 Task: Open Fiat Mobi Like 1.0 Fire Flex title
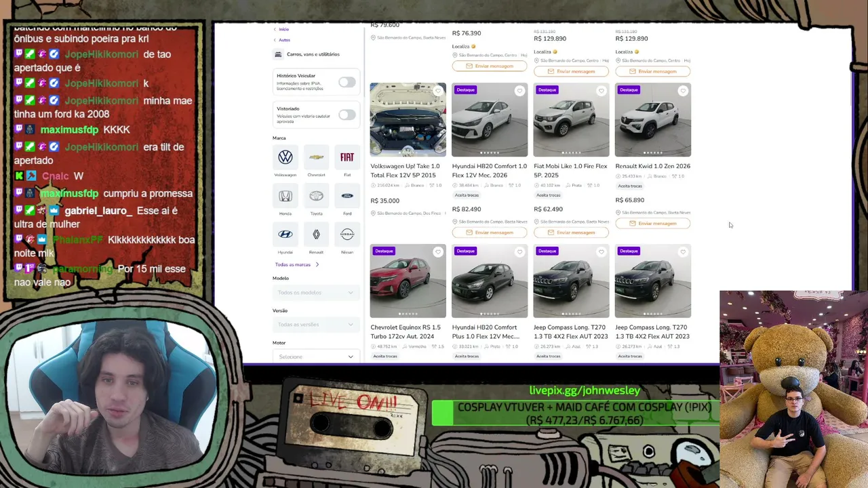[571, 171]
